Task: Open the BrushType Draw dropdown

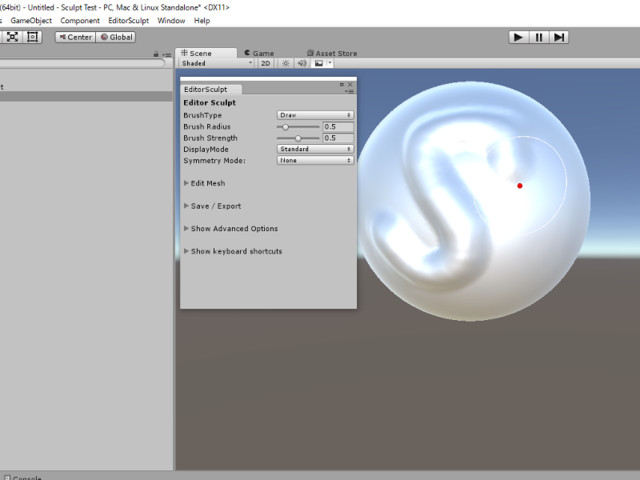Action: pos(315,115)
